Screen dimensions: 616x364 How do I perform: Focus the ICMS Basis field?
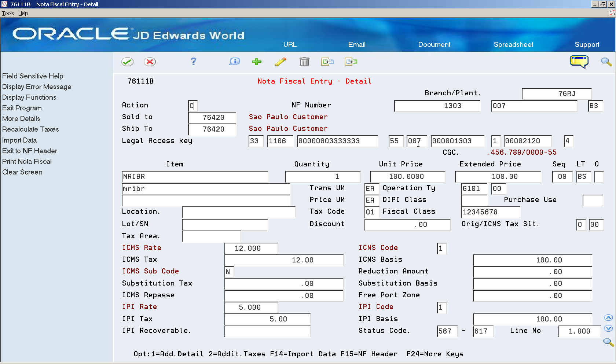[x=533, y=260]
